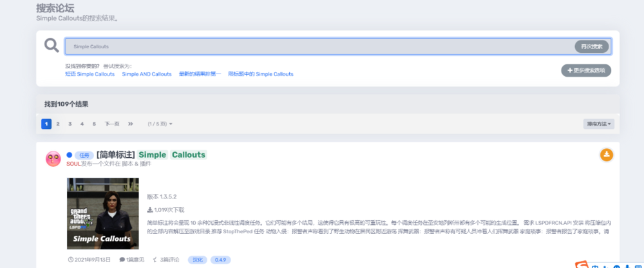Click the 1,019次下载 download count

point(166,209)
